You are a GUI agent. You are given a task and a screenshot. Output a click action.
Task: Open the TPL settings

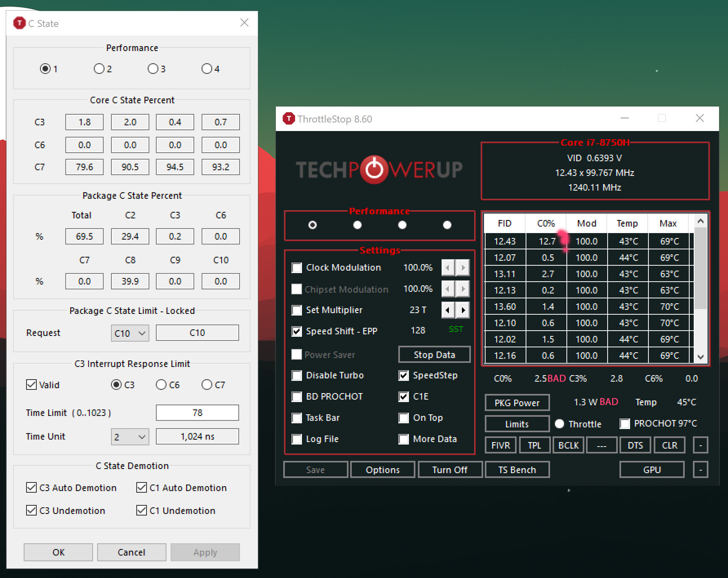[x=535, y=445]
